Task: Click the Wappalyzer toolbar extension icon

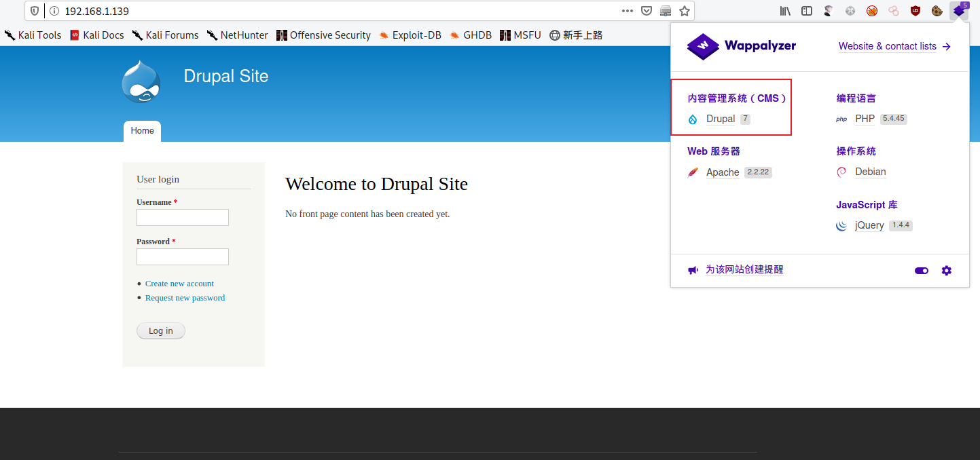Action: click(959, 11)
